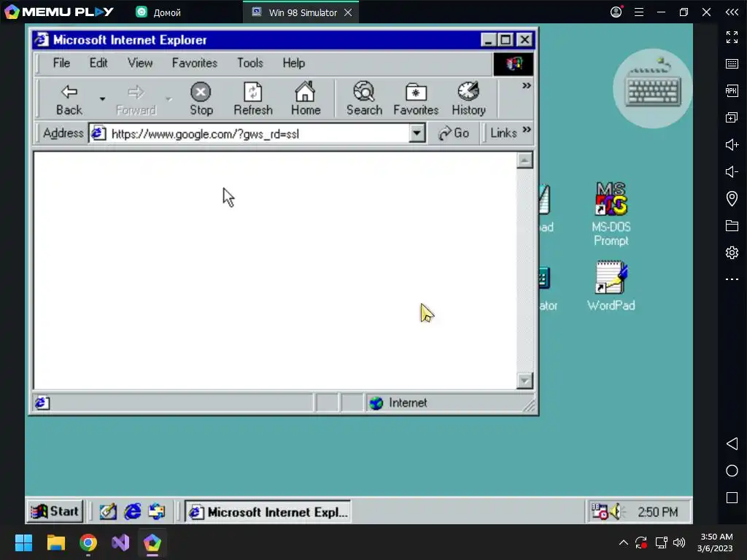Open File Explorer from Windows taskbar
Viewport: 747px width, 560px height.
pyautogui.click(x=55, y=542)
